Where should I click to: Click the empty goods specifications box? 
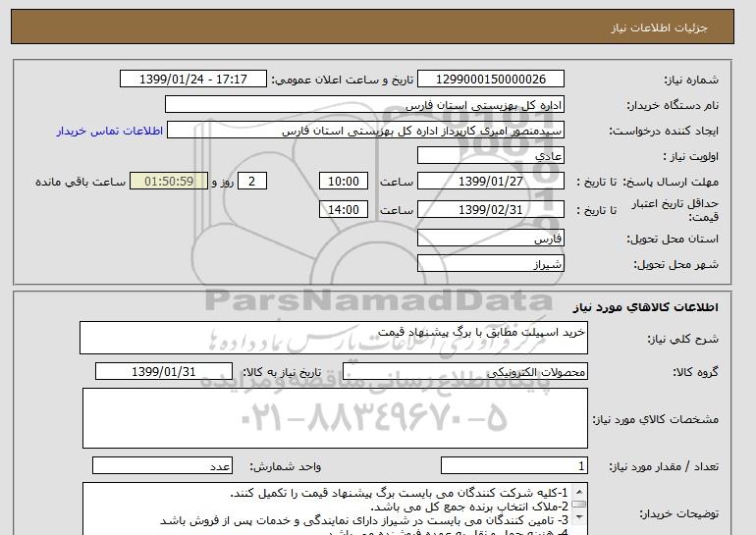[x=335, y=418]
